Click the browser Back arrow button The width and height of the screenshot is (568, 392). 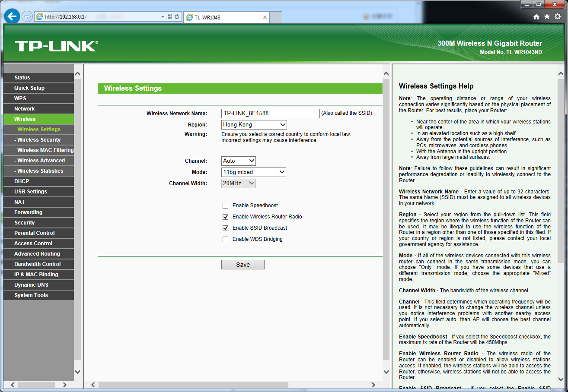coord(12,16)
